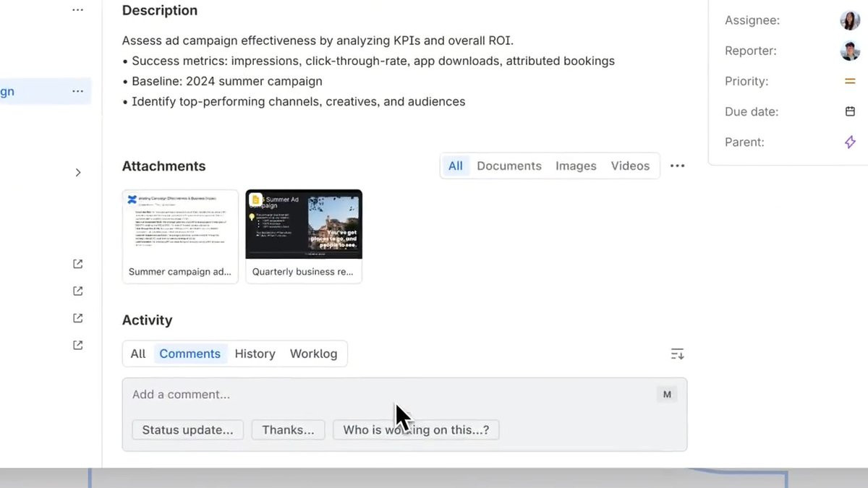
Task: Open the Quarterly business review attachment
Action: pos(304,236)
